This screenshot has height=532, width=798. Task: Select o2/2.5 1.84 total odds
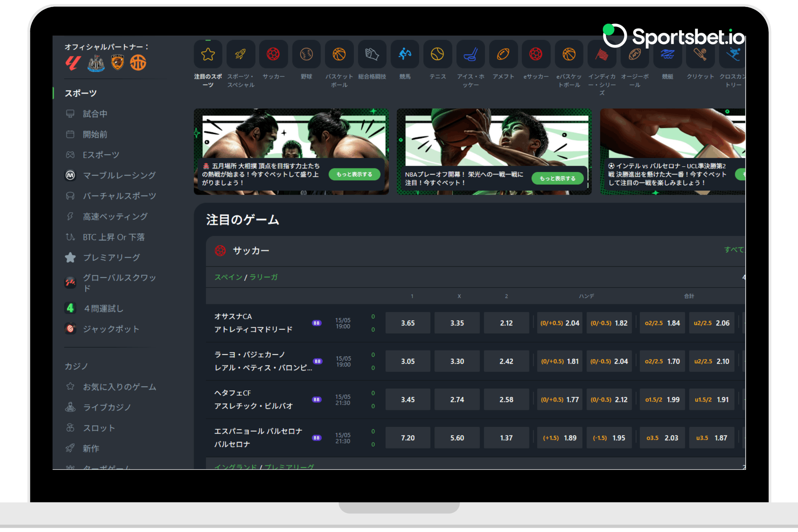662,323
